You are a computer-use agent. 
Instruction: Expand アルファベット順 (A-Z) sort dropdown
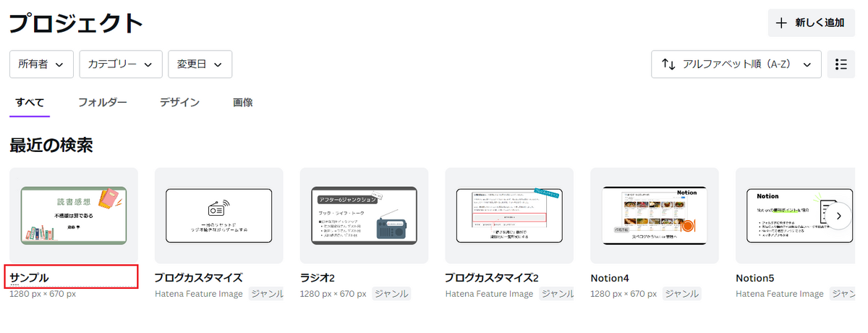(x=736, y=64)
